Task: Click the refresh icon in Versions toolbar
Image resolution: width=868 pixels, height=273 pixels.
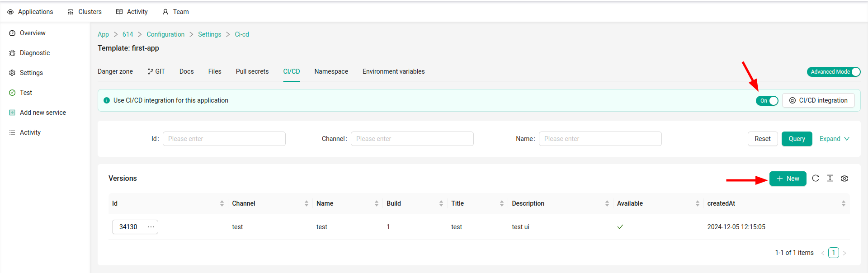Action: (x=816, y=179)
